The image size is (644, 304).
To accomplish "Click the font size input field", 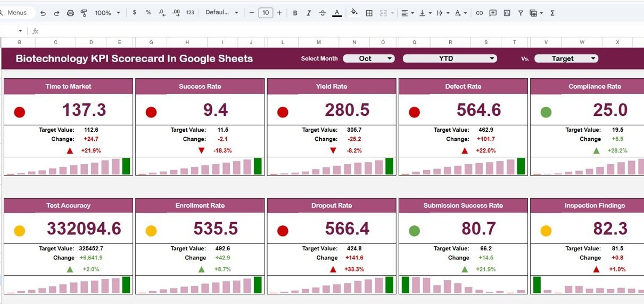I will tap(266, 13).
